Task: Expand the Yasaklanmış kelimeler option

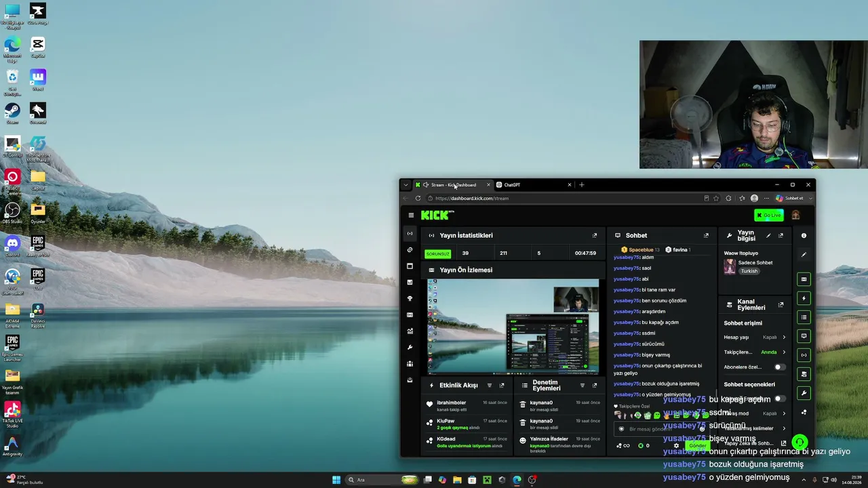Action: pyautogui.click(x=754, y=428)
